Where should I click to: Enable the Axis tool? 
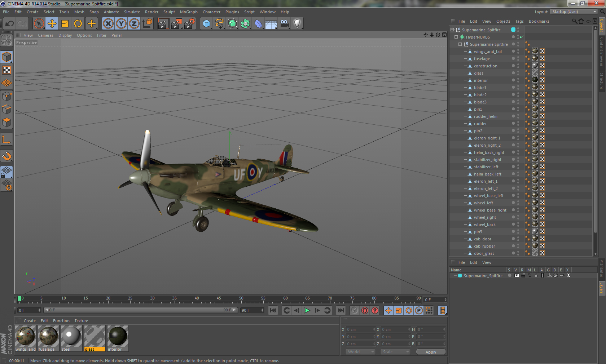(6, 139)
